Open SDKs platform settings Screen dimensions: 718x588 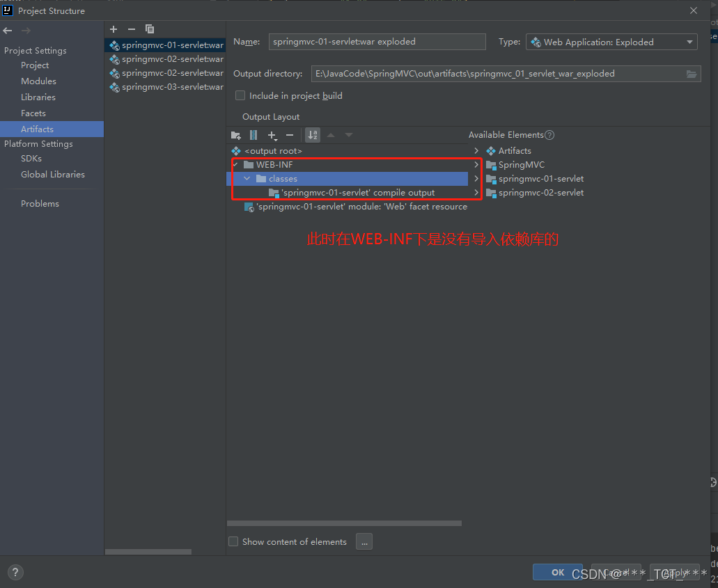click(31, 159)
